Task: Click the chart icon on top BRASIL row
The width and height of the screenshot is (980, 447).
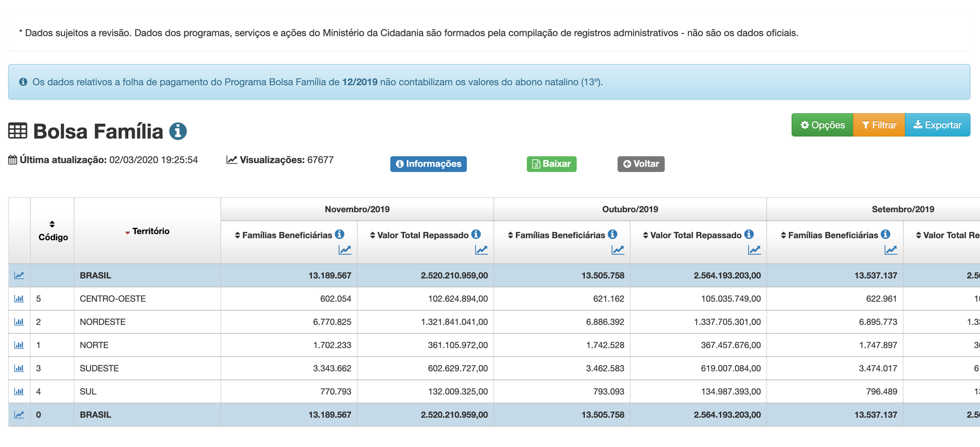Action: 19,275
